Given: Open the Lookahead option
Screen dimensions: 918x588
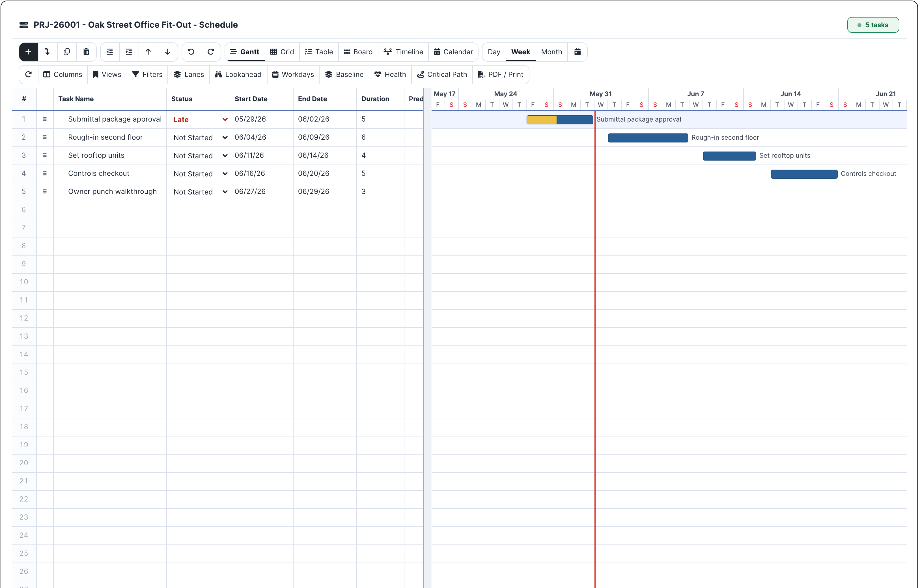Looking at the screenshot, I should point(238,74).
